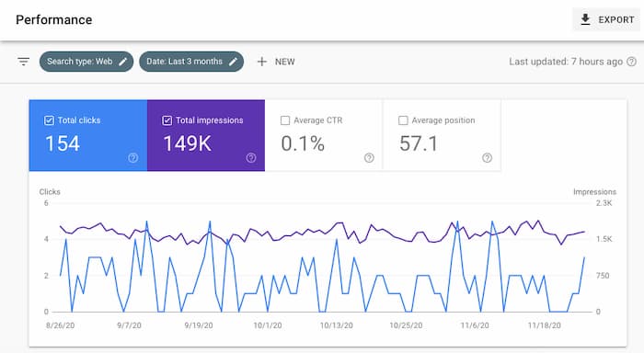This screenshot has width=644, height=353.
Task: Open help icon on Average CTR card
Action: pos(369,157)
